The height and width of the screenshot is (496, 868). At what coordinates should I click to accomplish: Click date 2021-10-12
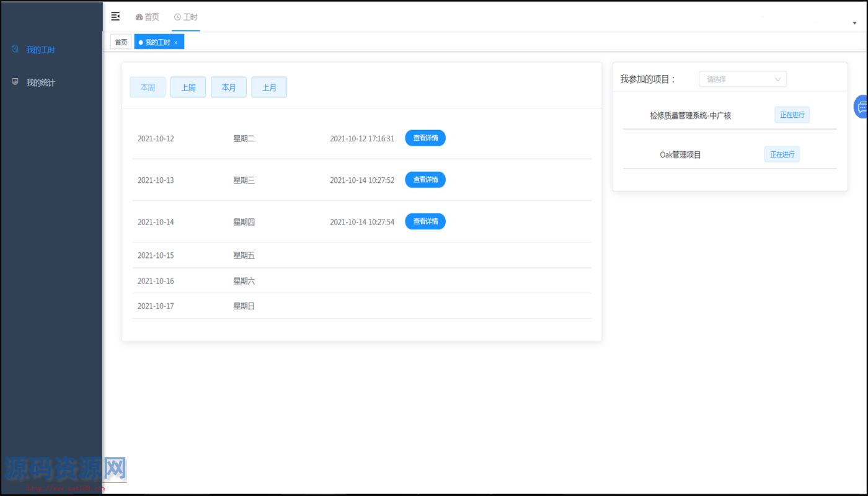[x=156, y=139]
